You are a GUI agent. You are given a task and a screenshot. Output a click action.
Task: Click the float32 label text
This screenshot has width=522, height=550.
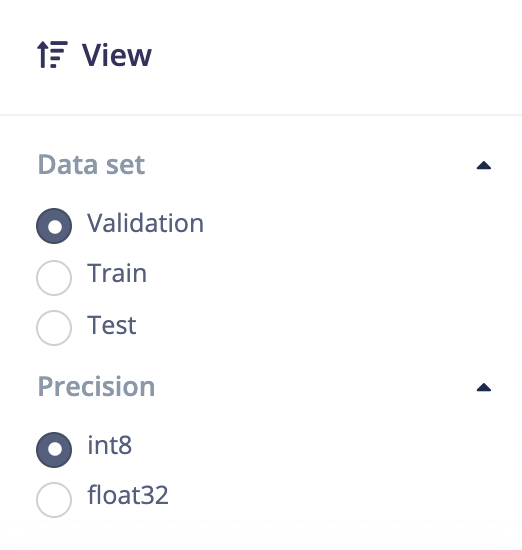(x=128, y=495)
